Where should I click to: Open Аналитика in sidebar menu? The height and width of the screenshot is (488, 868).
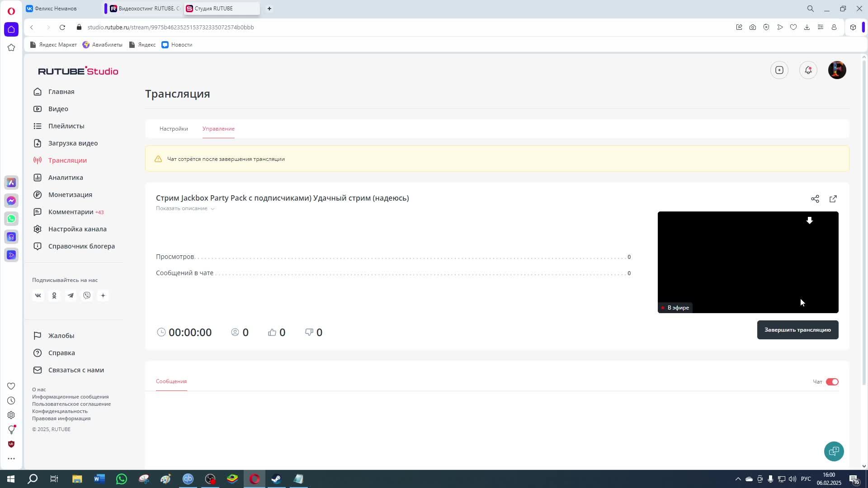(x=66, y=178)
